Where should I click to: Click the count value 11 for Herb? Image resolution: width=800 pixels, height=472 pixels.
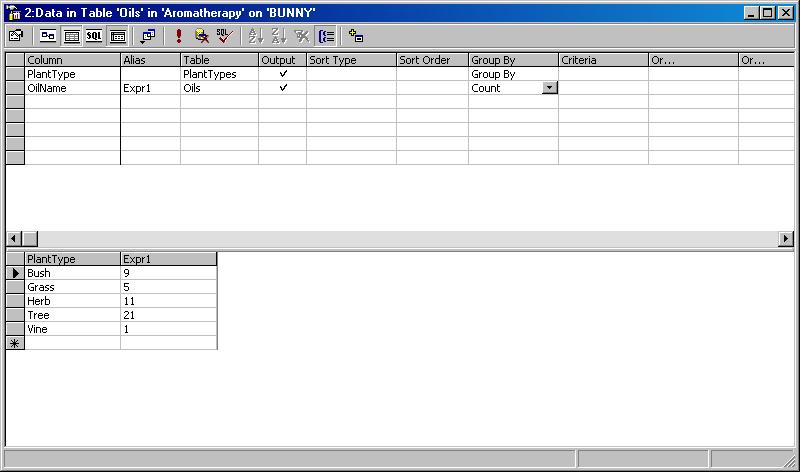click(169, 301)
